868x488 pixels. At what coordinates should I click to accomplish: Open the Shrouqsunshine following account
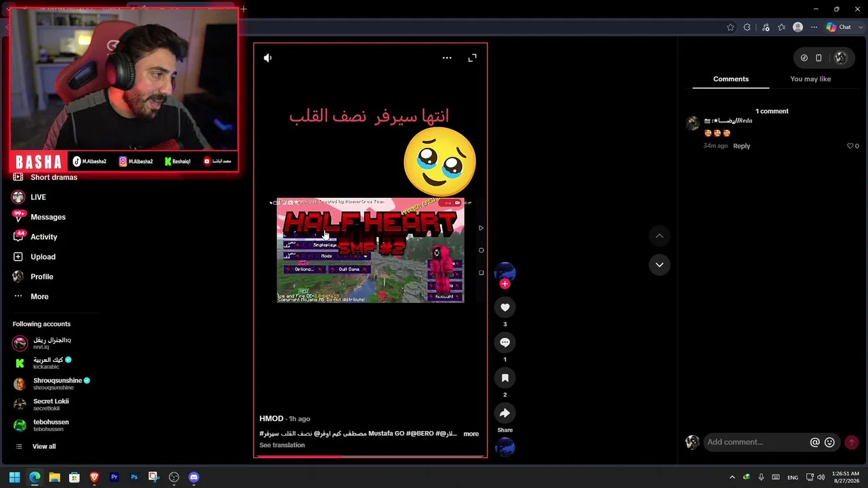[x=52, y=384]
